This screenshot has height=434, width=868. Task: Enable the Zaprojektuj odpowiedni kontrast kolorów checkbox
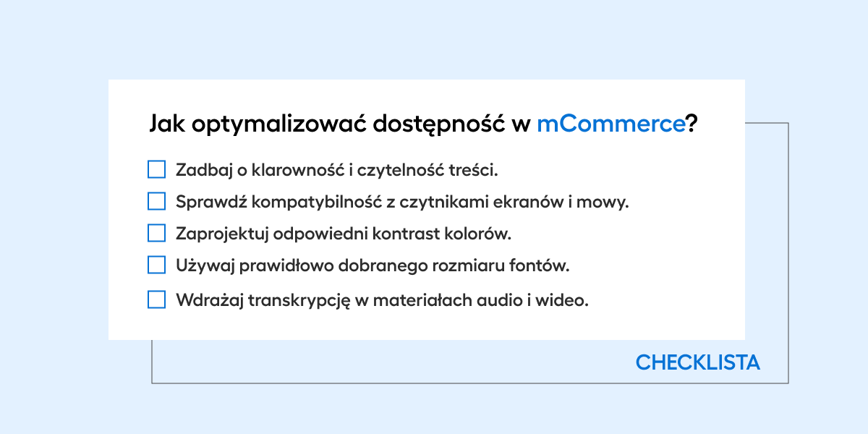point(157,233)
